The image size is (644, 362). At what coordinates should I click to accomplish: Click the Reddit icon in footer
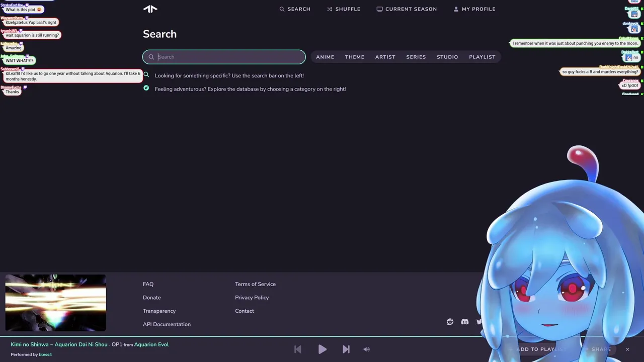tap(450, 322)
